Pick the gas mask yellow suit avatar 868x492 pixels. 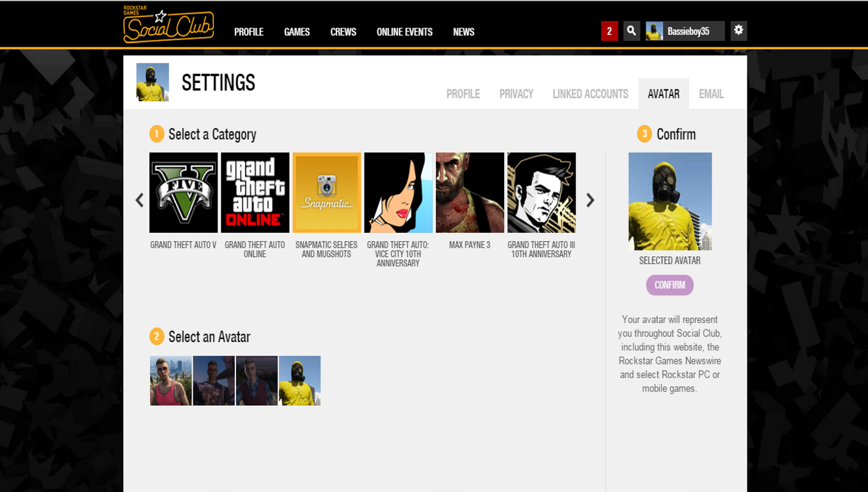tap(300, 381)
